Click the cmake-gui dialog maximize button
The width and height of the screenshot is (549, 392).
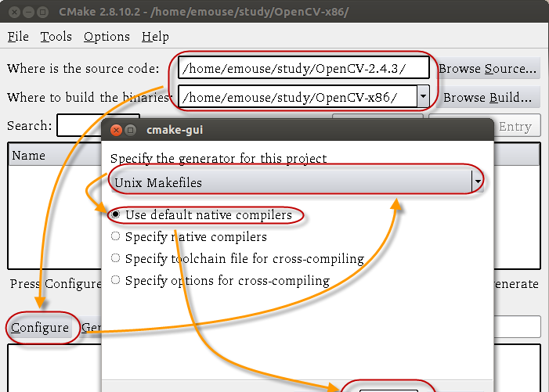tap(130, 130)
